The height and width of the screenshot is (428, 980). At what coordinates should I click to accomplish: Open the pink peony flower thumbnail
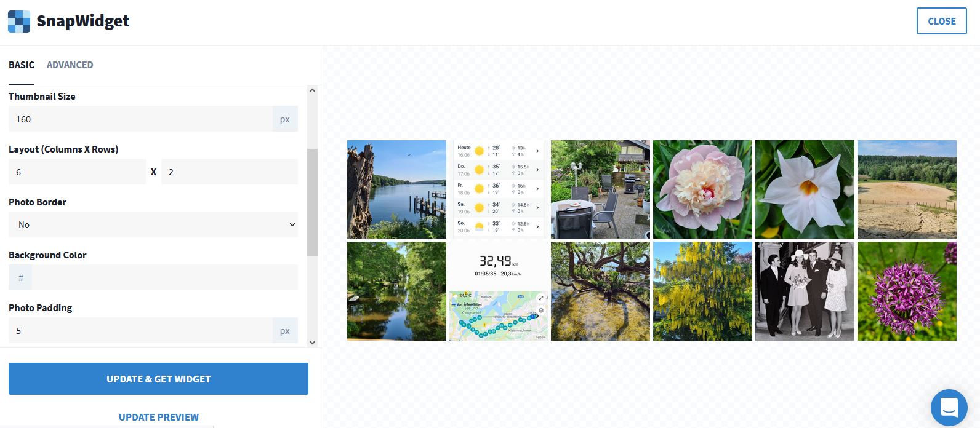point(702,189)
